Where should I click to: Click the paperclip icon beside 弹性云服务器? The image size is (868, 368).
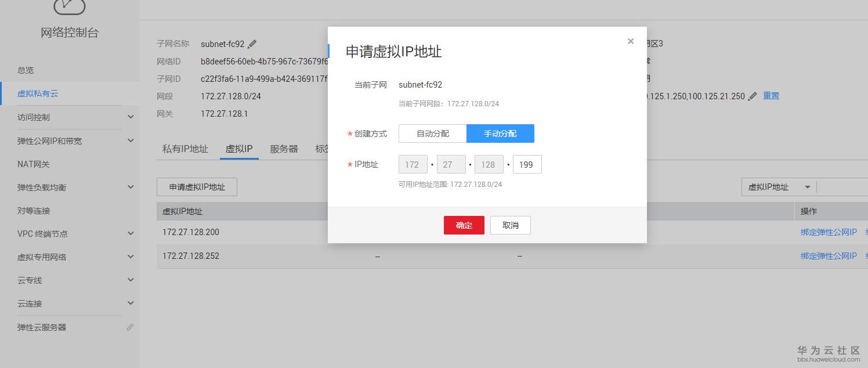click(x=130, y=327)
